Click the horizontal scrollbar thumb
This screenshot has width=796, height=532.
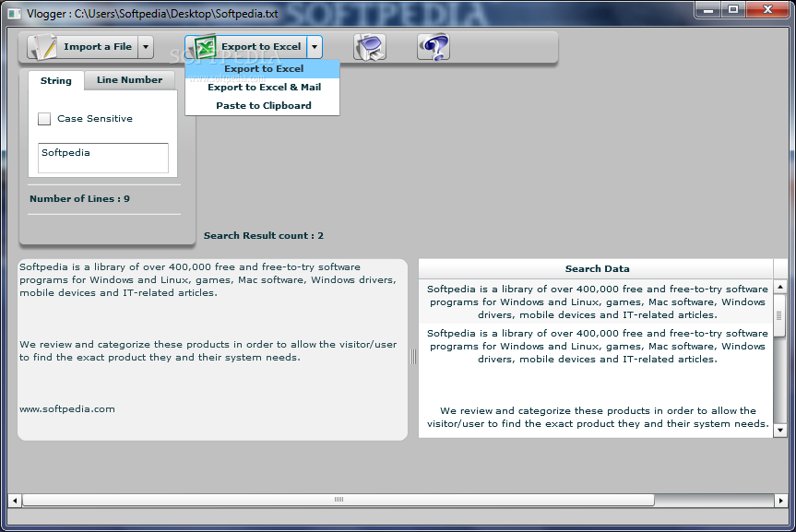pyautogui.click(x=339, y=500)
